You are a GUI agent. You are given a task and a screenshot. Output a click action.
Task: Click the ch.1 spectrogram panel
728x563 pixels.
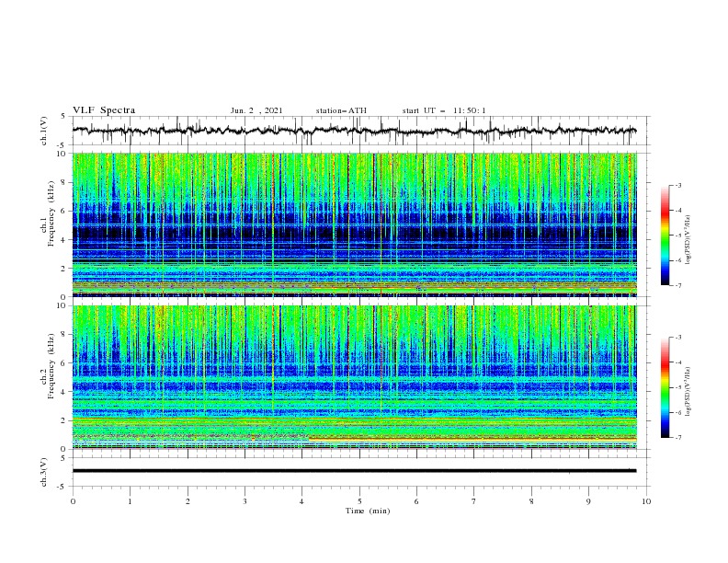tap(354, 224)
